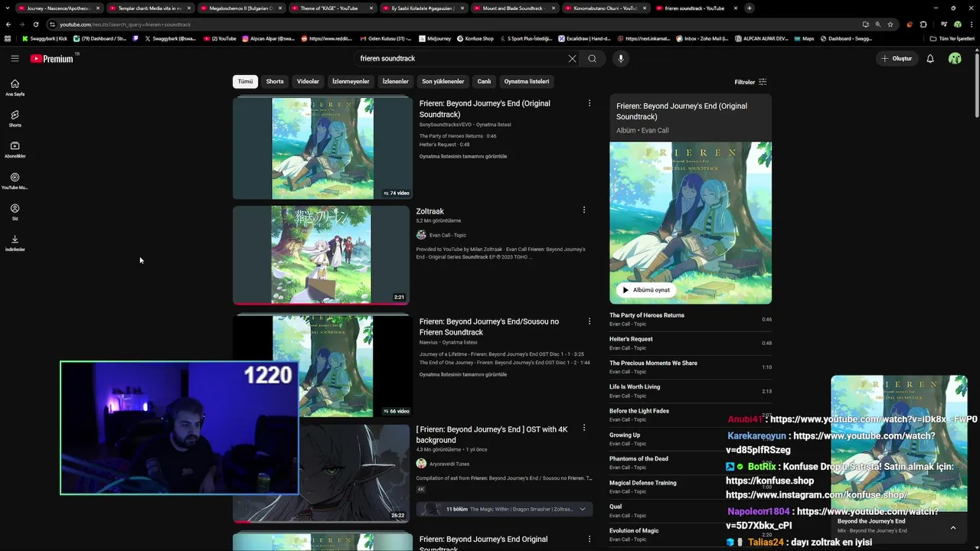980x551 pixels.
Task: Select the Son yüklenenler filter chip
Action: click(x=443, y=81)
